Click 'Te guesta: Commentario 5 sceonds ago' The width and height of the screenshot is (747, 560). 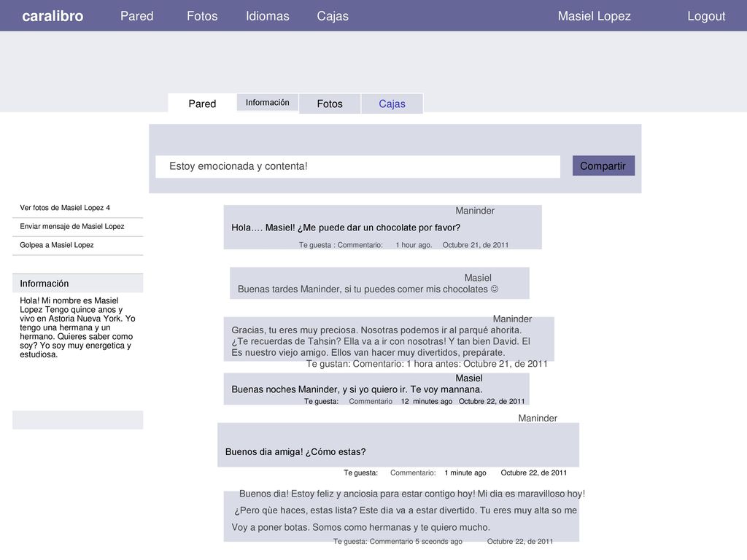point(398,542)
